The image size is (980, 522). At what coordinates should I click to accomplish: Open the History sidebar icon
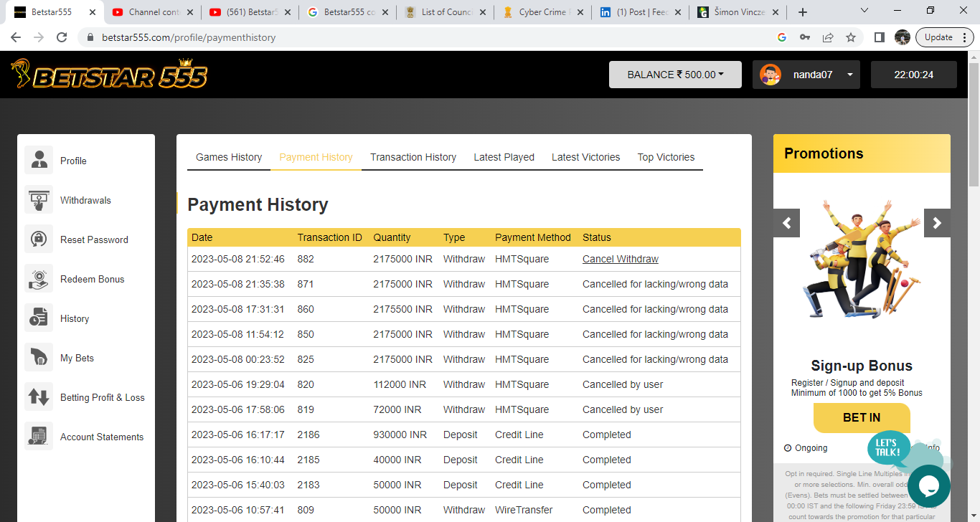point(39,318)
